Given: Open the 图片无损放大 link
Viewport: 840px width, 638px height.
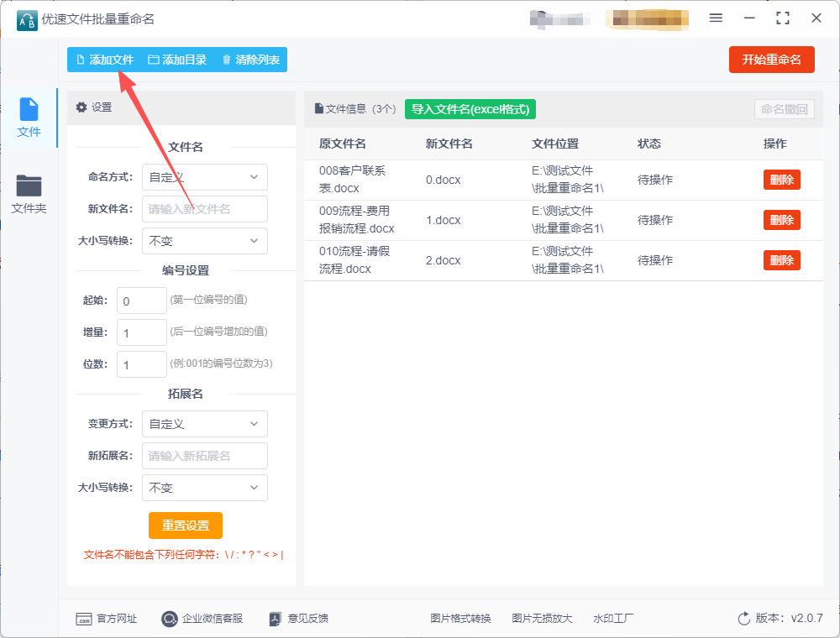Looking at the screenshot, I should [x=542, y=619].
